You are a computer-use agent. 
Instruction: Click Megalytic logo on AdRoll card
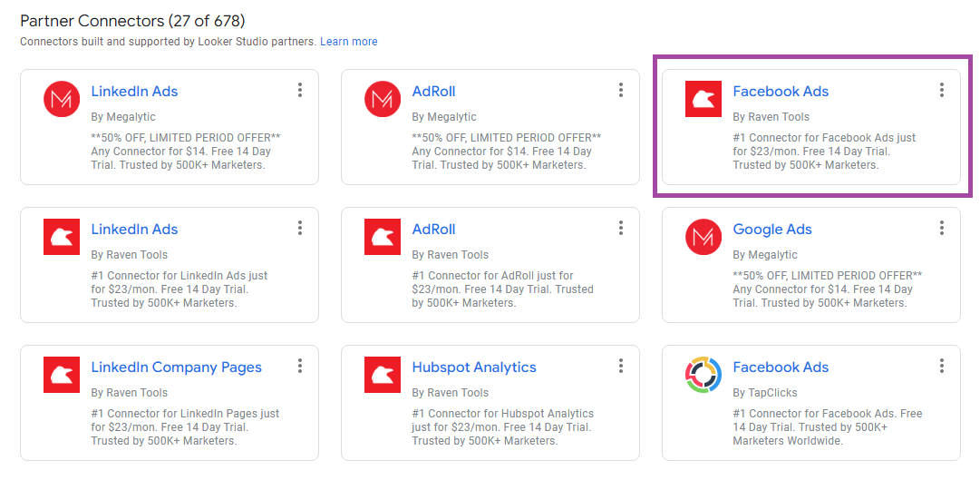pyautogui.click(x=383, y=99)
